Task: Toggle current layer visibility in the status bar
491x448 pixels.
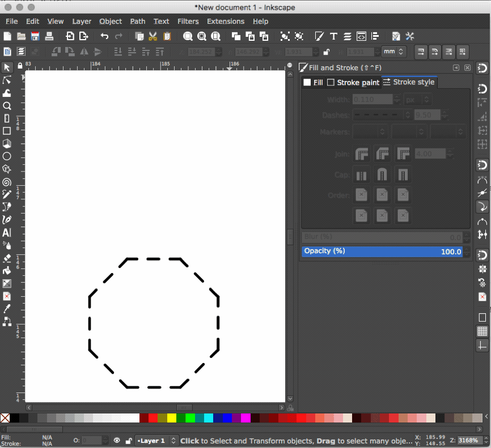Action: (x=117, y=440)
